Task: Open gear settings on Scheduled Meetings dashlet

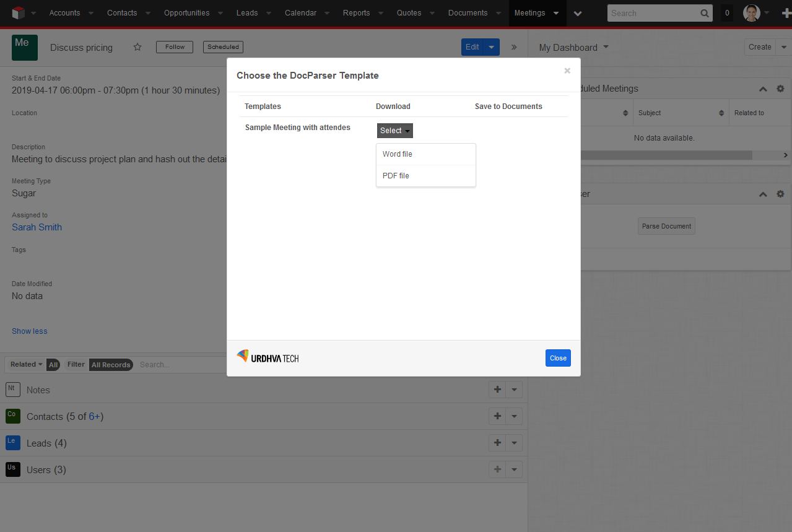Action: point(780,89)
